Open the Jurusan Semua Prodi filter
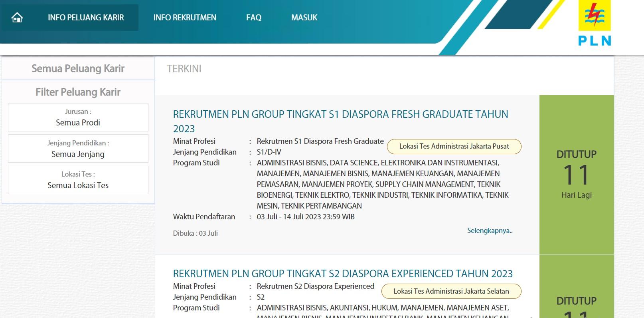Screen dimensions: 644x318 78,117
